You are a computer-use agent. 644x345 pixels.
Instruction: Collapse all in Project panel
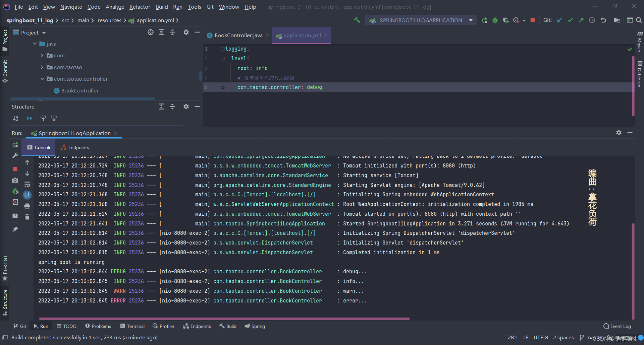coord(172,32)
